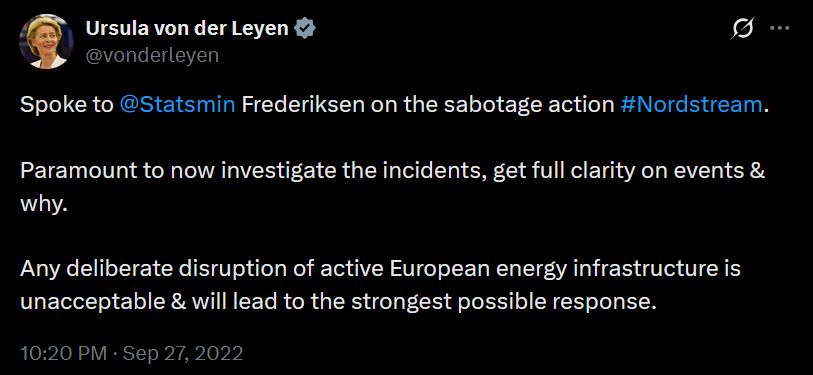Click the ampersand after the word events
The width and height of the screenshot is (813, 375).
point(758,171)
